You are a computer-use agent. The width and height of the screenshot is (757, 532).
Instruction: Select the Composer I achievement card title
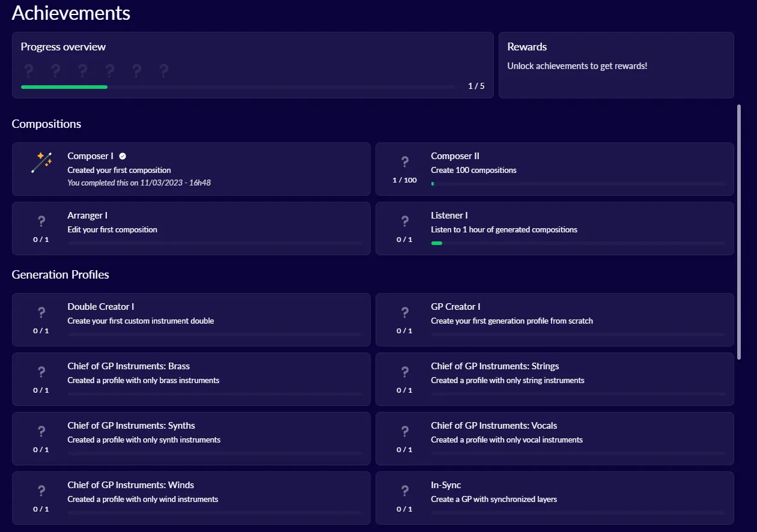pyautogui.click(x=90, y=156)
